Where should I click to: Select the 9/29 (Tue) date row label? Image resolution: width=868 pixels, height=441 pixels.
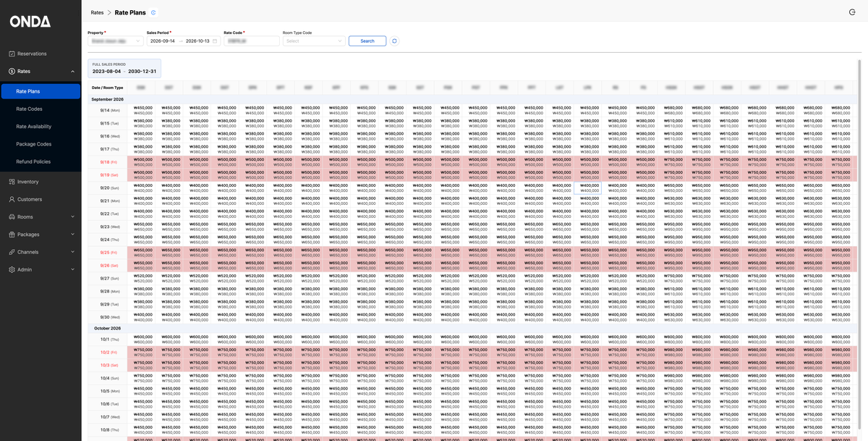click(110, 304)
